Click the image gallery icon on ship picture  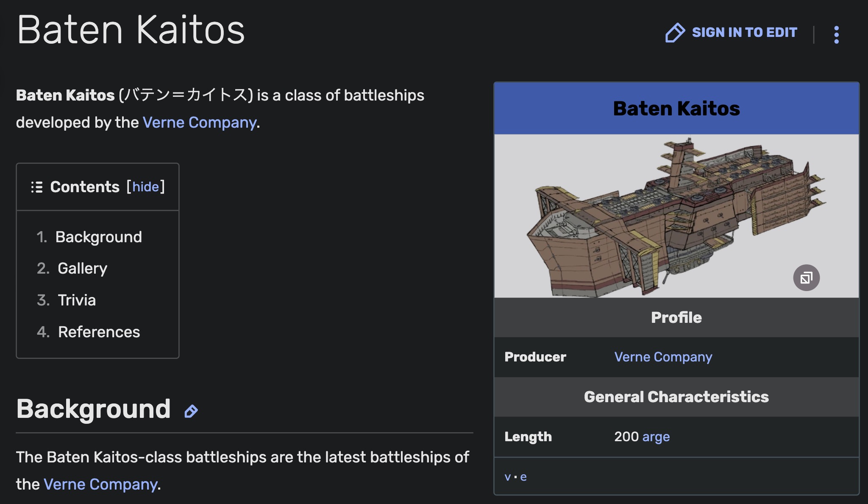coord(806,278)
